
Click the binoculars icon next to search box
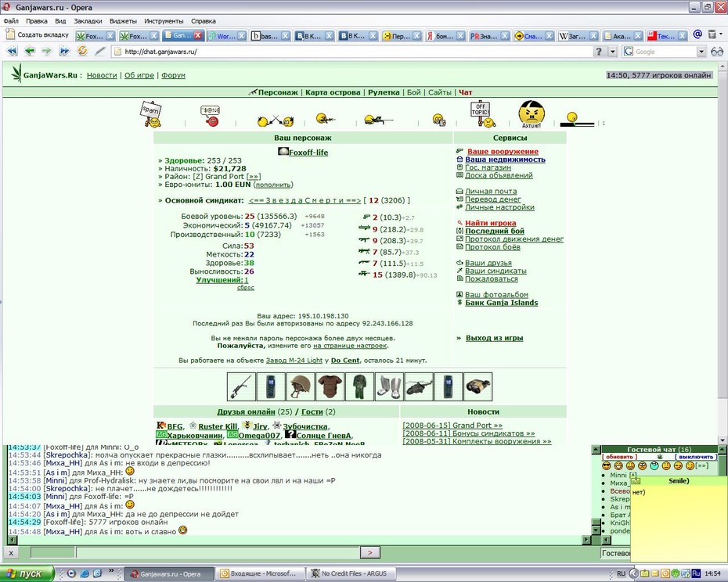(x=717, y=52)
